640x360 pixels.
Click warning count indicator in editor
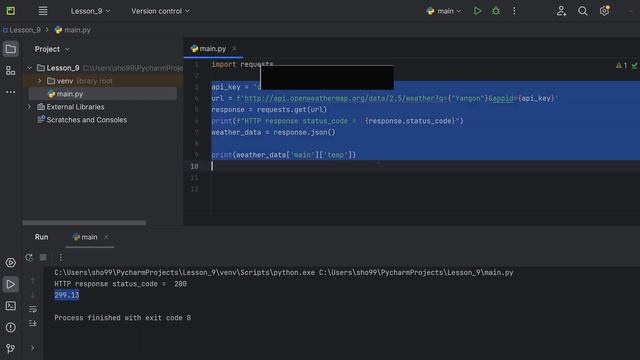621,66
